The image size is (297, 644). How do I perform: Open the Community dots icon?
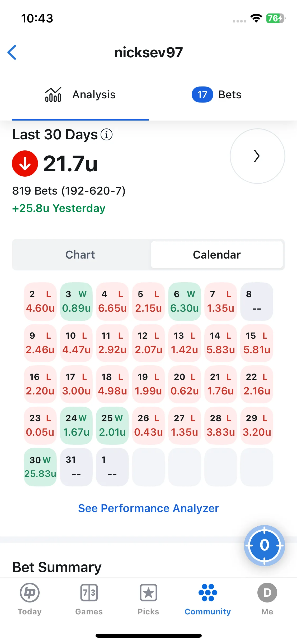tap(208, 592)
